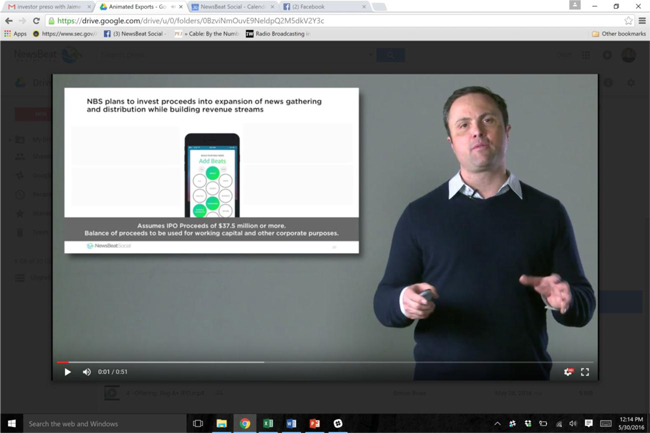
Task: Mute the video volume
Action: (86, 372)
